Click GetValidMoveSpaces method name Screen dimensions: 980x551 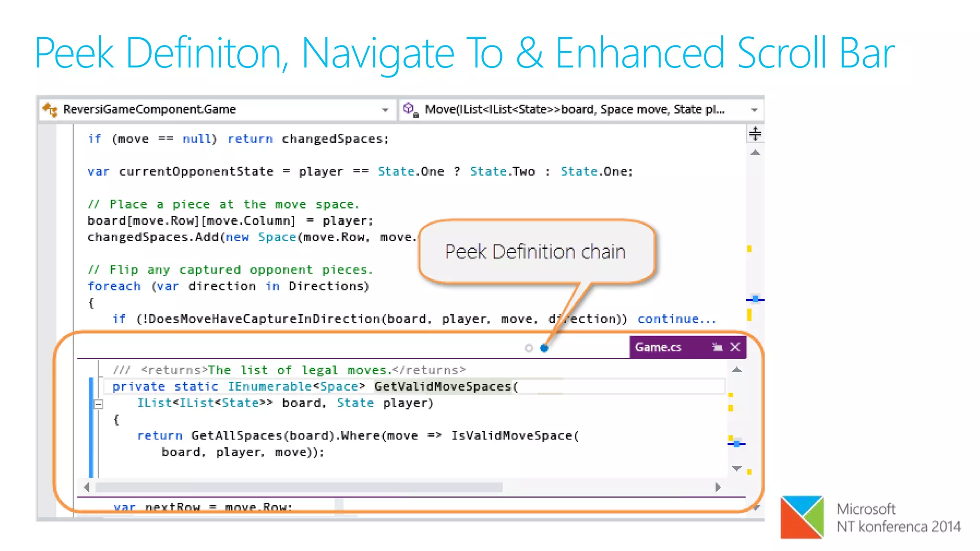pyautogui.click(x=443, y=386)
